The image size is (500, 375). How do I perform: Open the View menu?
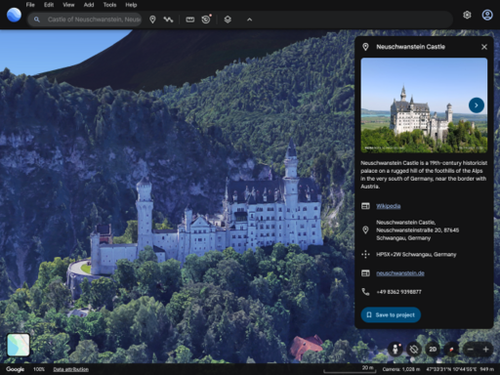click(x=68, y=5)
